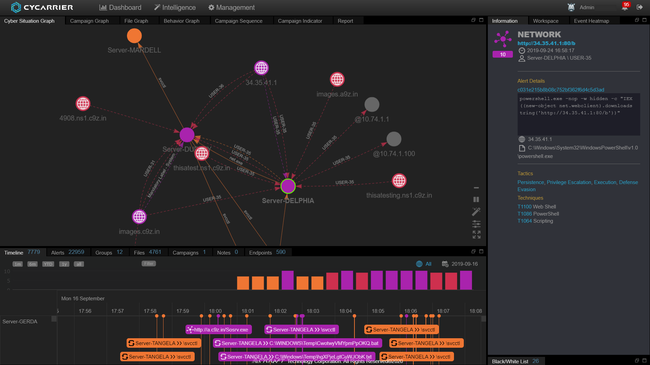Open the Groups tab

pyautogui.click(x=109, y=252)
